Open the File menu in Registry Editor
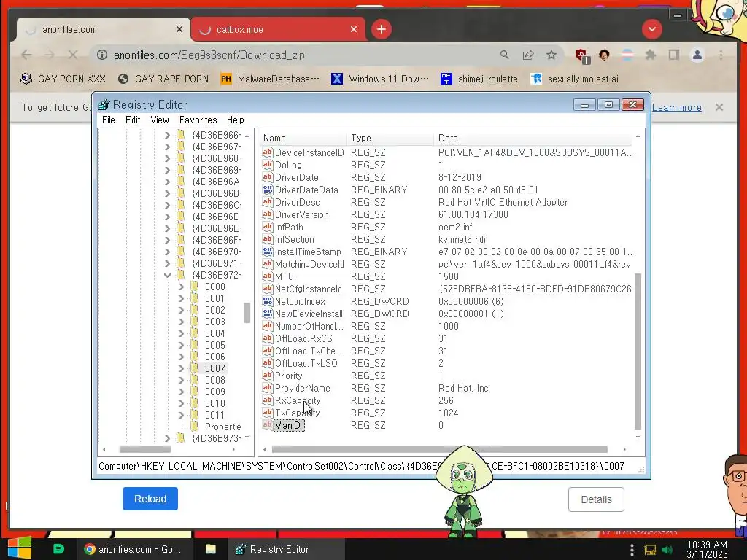 [109, 120]
